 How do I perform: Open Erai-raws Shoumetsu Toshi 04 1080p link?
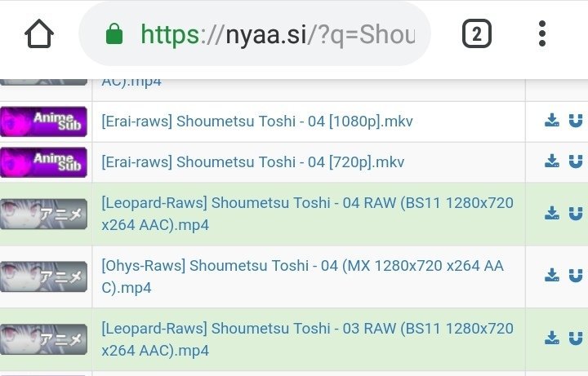click(x=257, y=122)
